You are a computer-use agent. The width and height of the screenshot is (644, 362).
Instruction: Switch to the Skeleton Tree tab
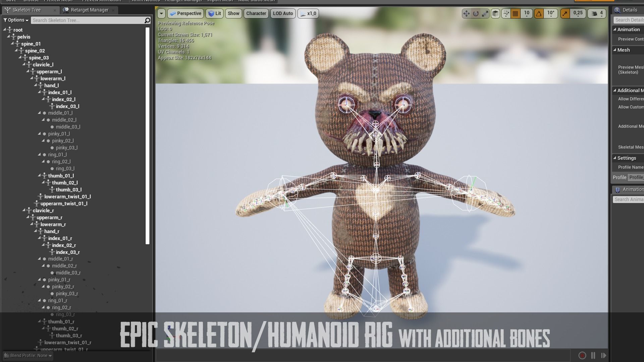(x=26, y=10)
